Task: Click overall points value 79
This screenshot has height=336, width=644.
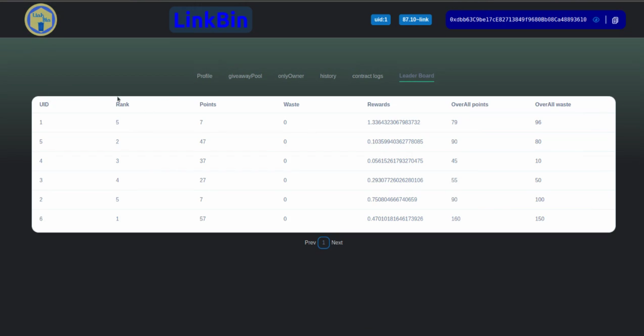Action: point(454,122)
